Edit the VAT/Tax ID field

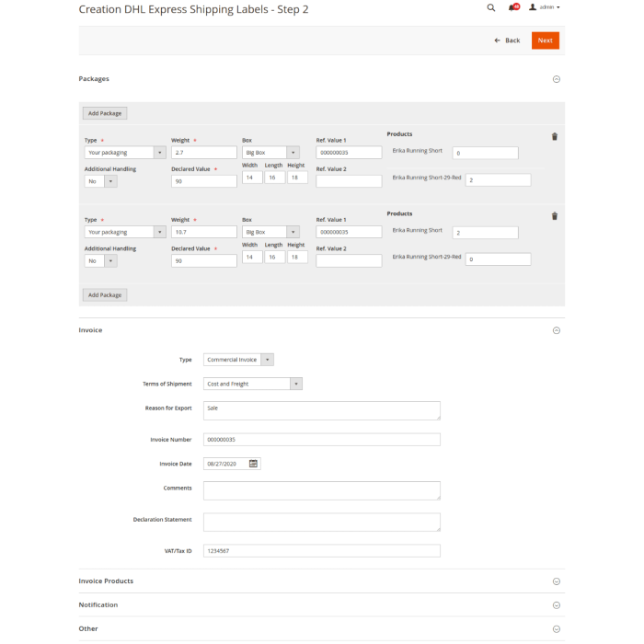tap(322, 551)
